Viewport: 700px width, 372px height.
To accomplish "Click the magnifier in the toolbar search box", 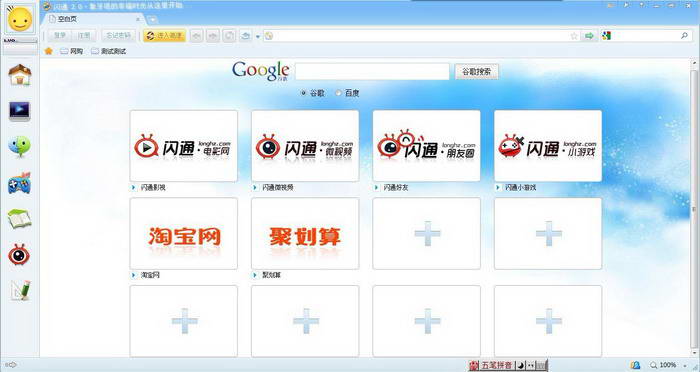I will click(x=684, y=35).
